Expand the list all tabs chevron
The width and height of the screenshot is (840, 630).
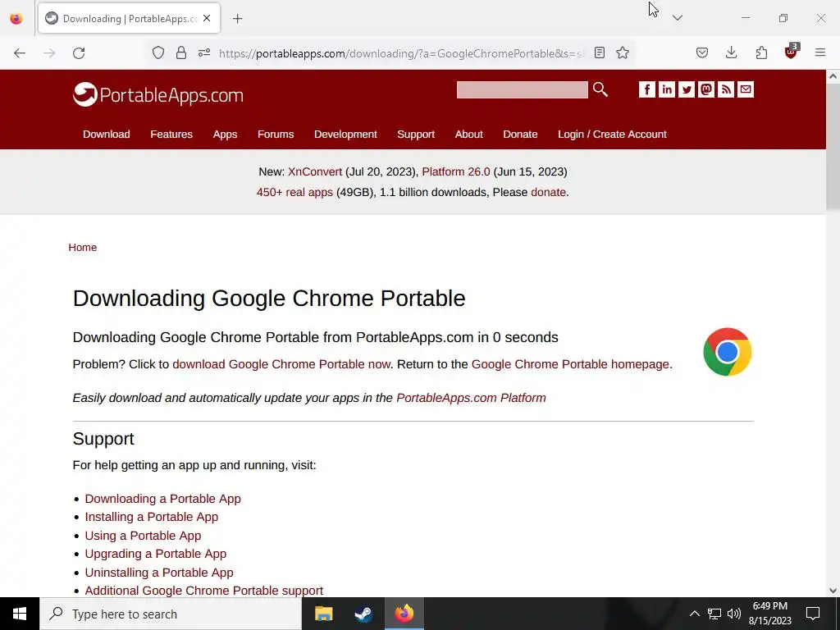(x=678, y=18)
